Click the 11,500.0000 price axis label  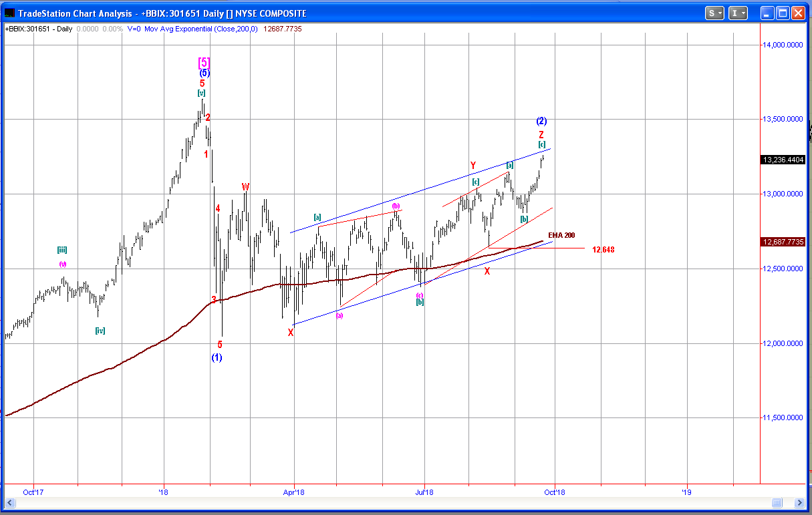click(x=783, y=417)
